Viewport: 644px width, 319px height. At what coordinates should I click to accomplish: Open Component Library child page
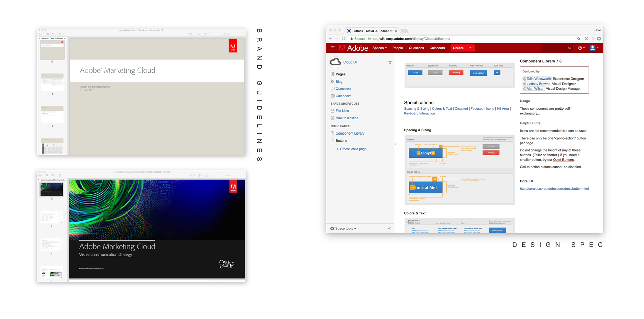pos(350,134)
